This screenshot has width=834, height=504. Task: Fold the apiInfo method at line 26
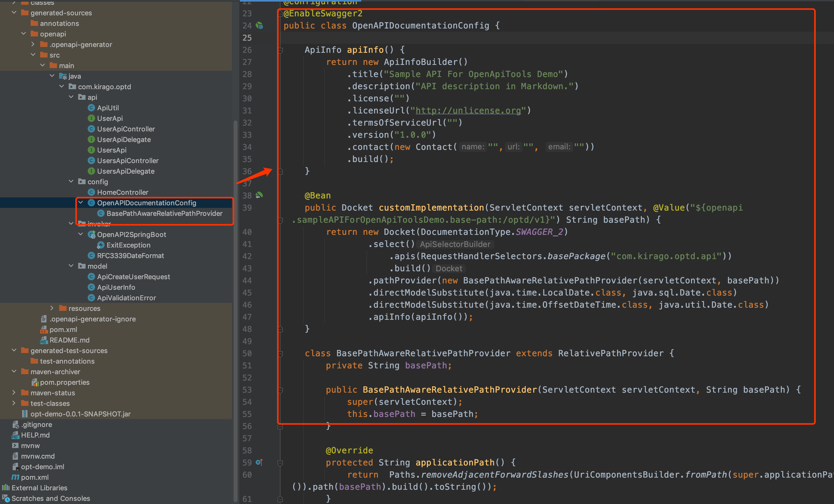(280, 50)
